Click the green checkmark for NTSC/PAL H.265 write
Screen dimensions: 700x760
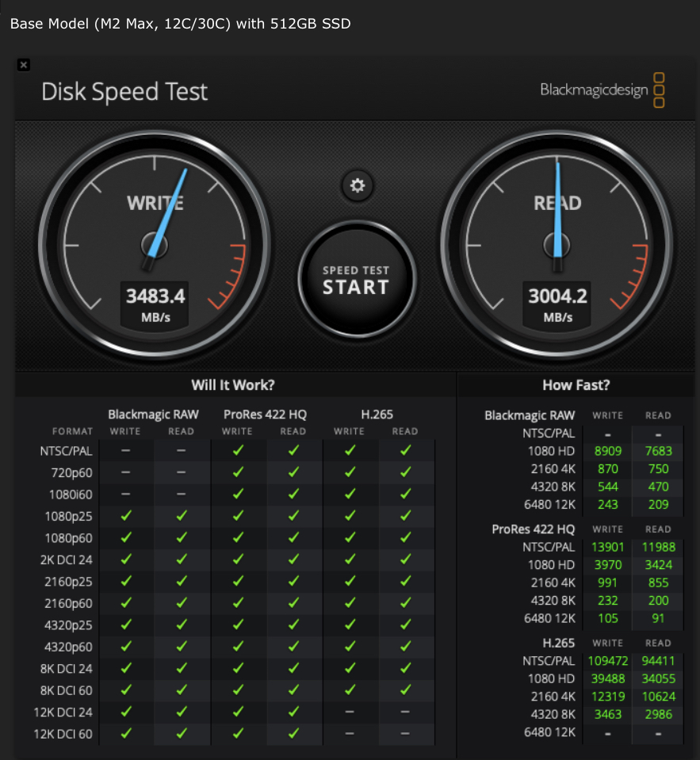(x=350, y=450)
